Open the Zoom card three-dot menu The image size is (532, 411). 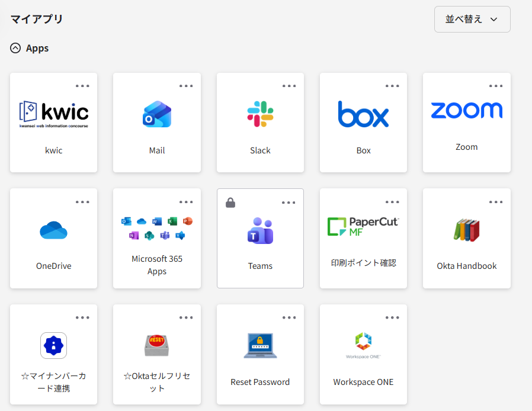coord(496,86)
